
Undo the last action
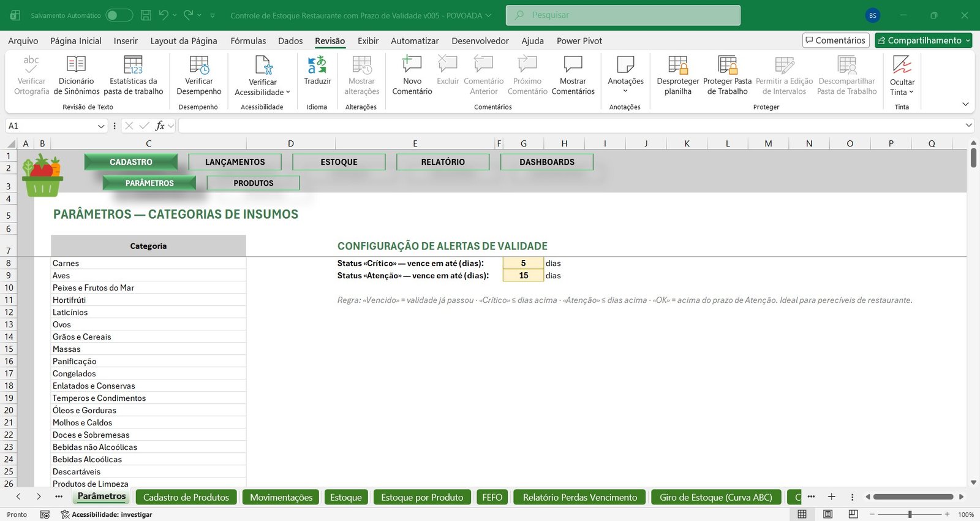(x=163, y=15)
